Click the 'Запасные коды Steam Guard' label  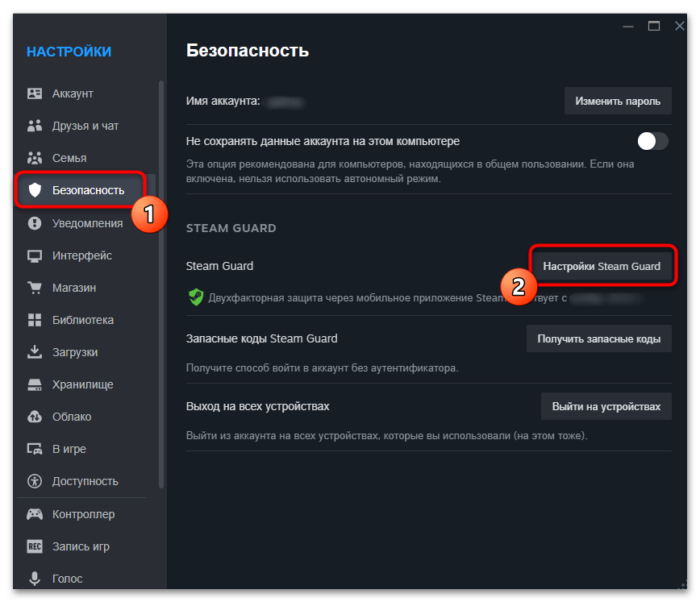(261, 338)
